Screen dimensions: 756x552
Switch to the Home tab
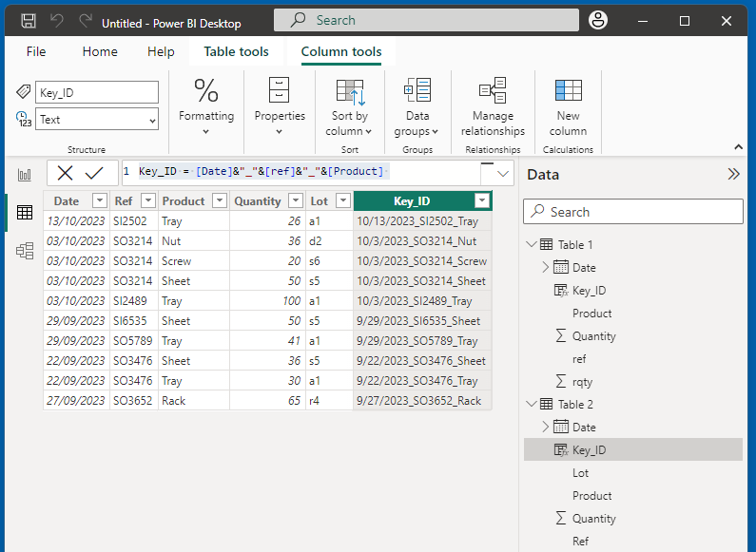pos(100,51)
